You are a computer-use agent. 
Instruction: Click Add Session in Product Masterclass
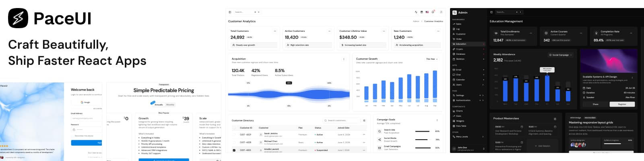coord(543,146)
